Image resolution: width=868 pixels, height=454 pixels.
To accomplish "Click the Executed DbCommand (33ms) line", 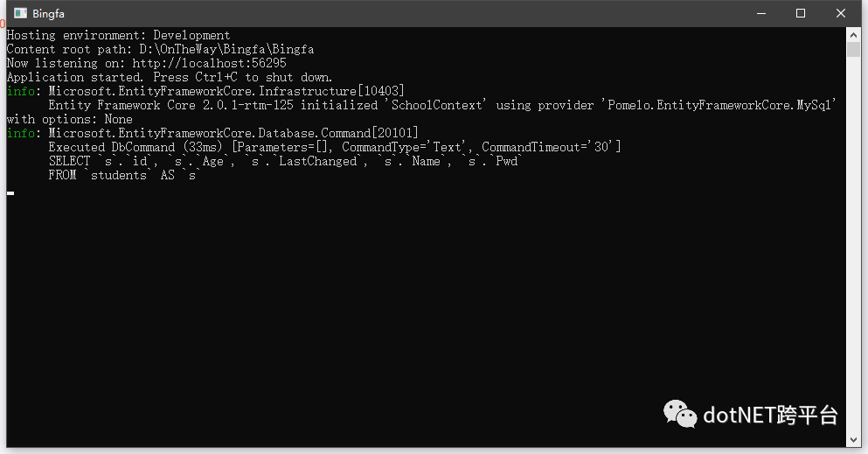I will [x=335, y=147].
